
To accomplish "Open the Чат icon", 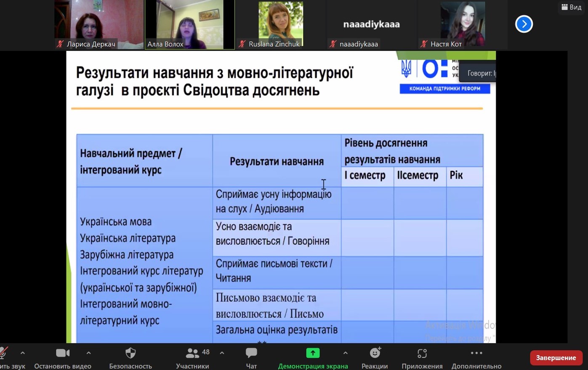I will [x=251, y=353].
